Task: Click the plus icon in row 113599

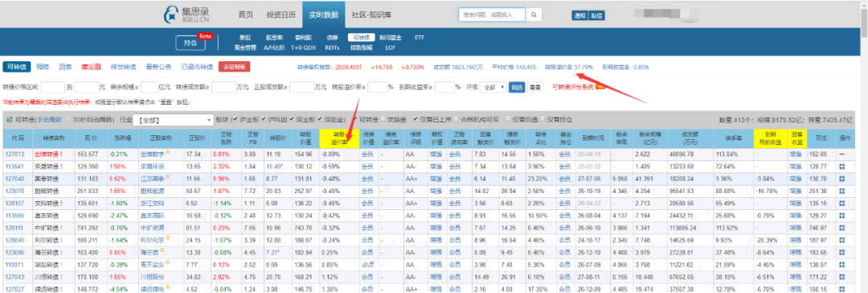Action: coord(841,215)
